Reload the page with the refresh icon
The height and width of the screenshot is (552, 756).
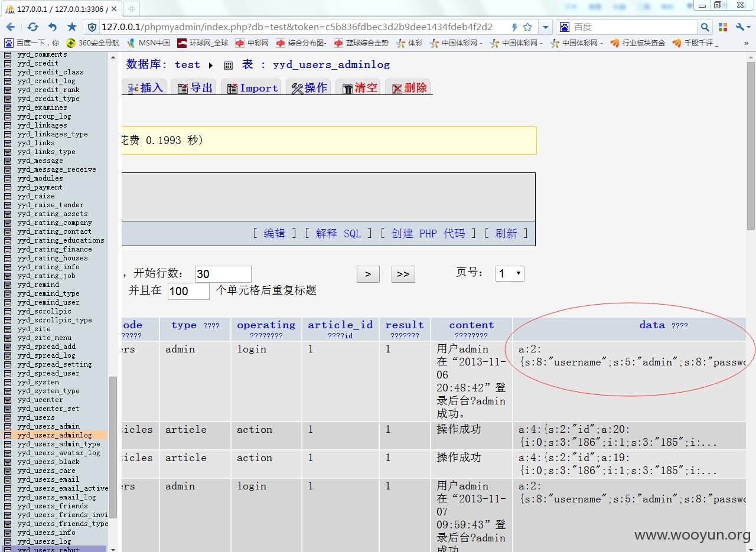tap(33, 27)
